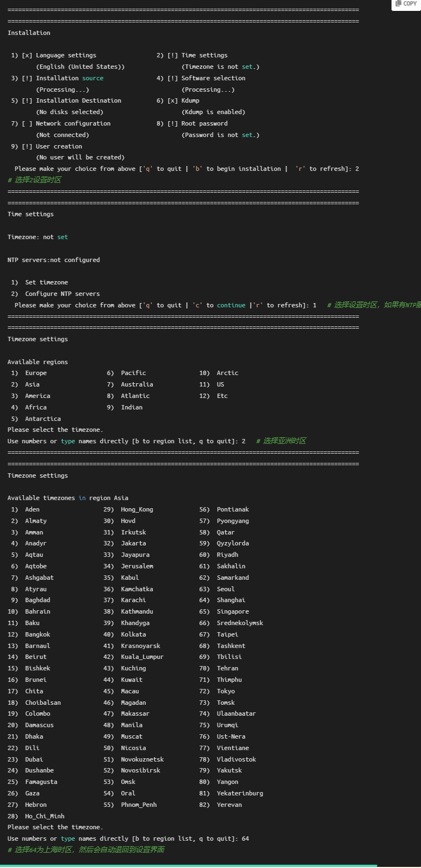Click the 'NTP servers:not configured' line
421x868 pixels.
(54, 260)
